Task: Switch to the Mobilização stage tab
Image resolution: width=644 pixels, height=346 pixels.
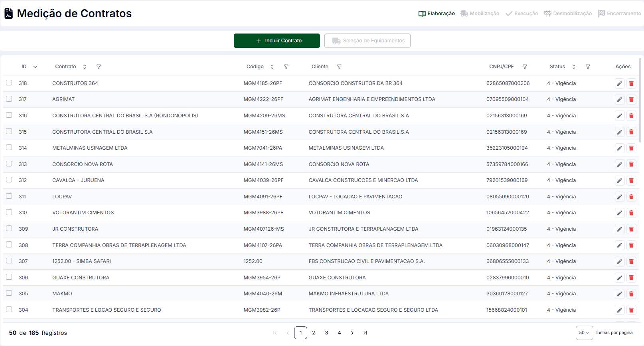Action: coord(480,14)
